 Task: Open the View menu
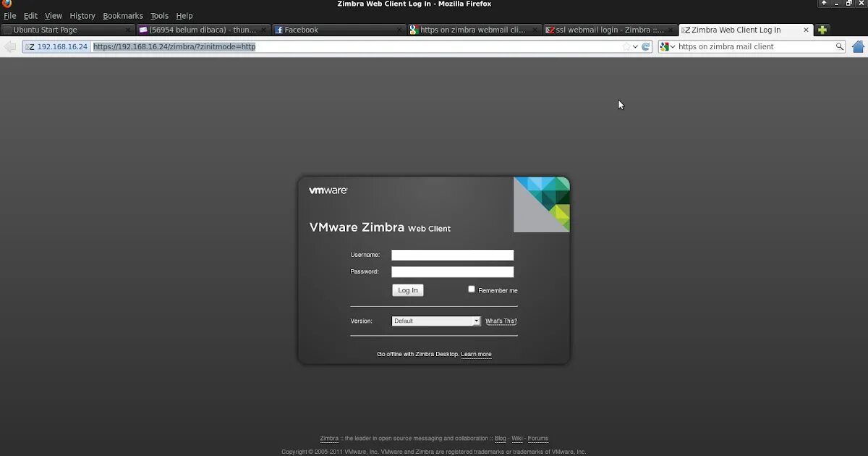click(x=54, y=15)
